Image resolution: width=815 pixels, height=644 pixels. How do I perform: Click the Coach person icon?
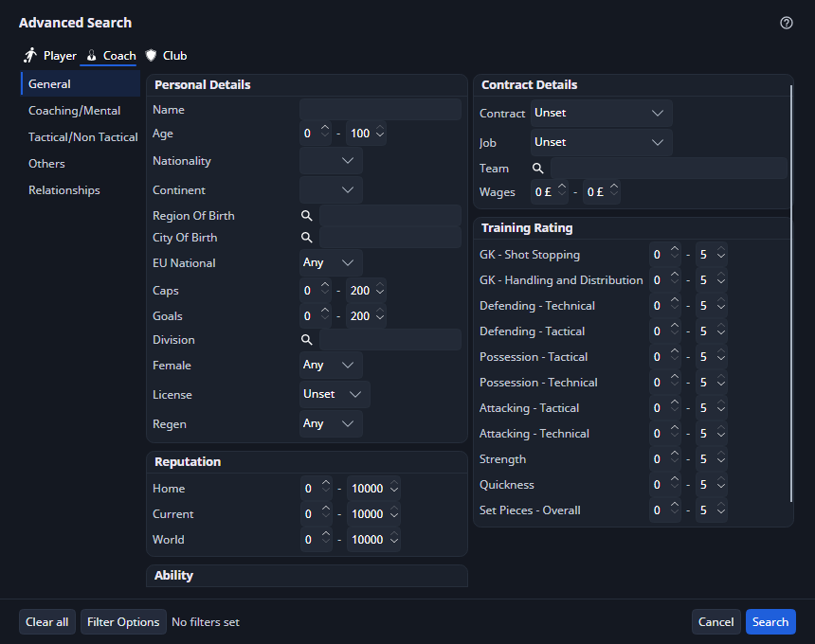click(92, 55)
